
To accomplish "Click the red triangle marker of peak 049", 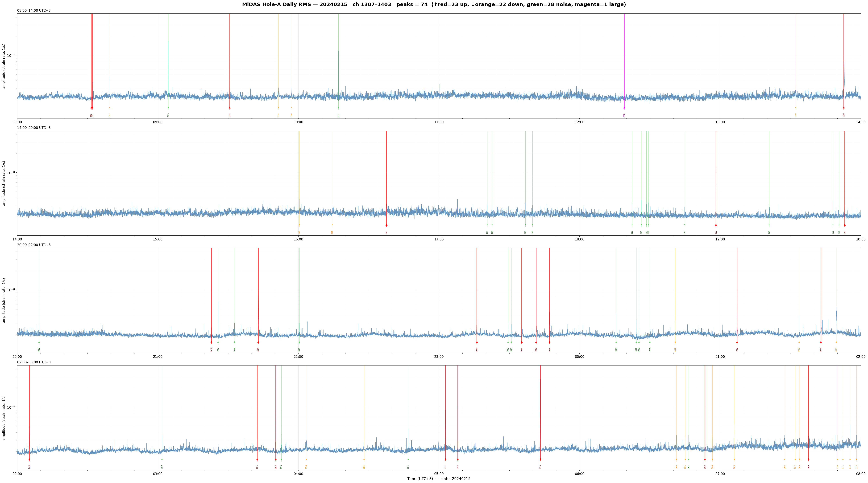I will [29, 459].
